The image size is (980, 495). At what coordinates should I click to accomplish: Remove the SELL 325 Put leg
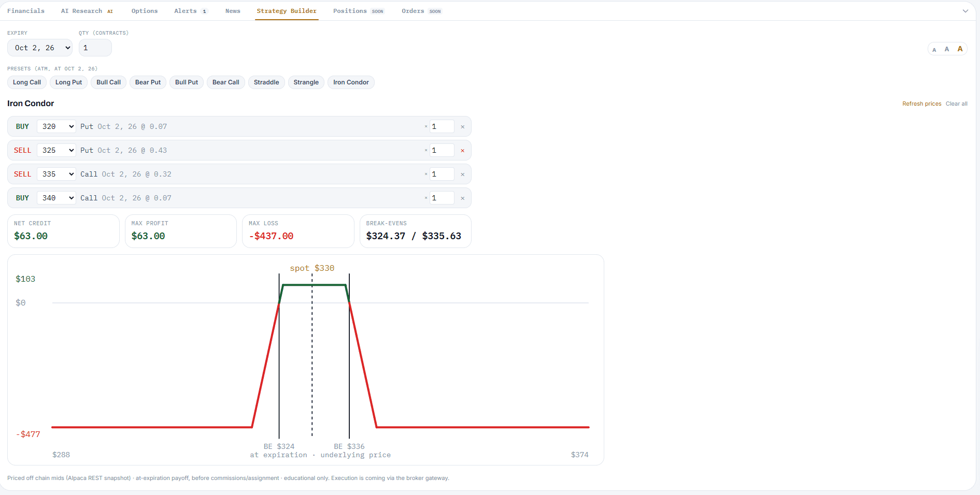[x=462, y=151]
